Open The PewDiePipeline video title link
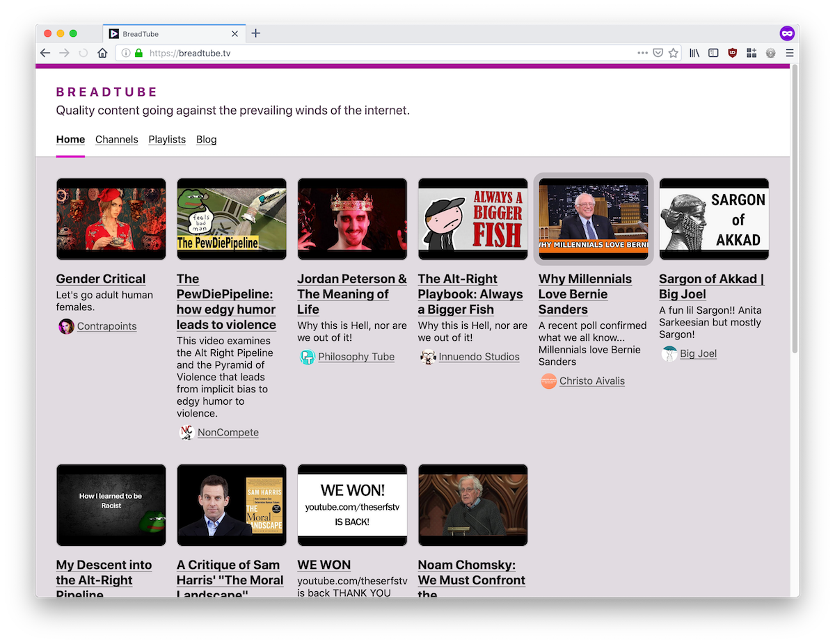 coord(226,302)
